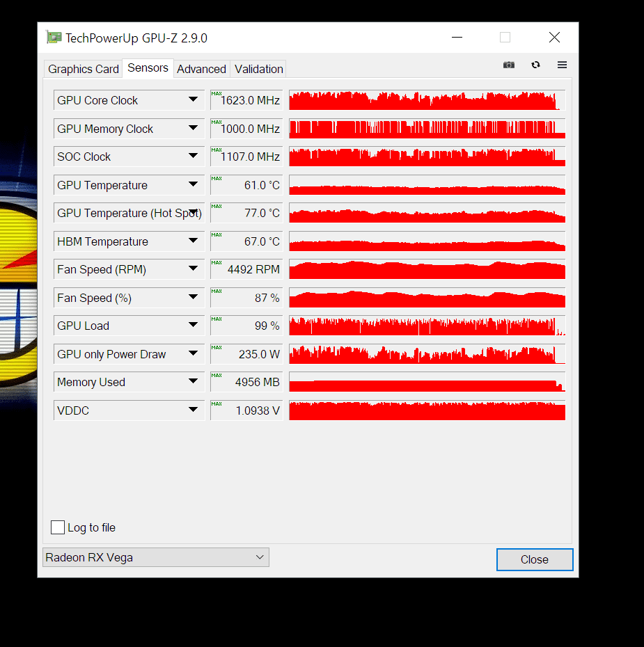Click the 67.0 °C HBM temperature reading
The width and height of the screenshot is (644, 647).
tap(246, 241)
